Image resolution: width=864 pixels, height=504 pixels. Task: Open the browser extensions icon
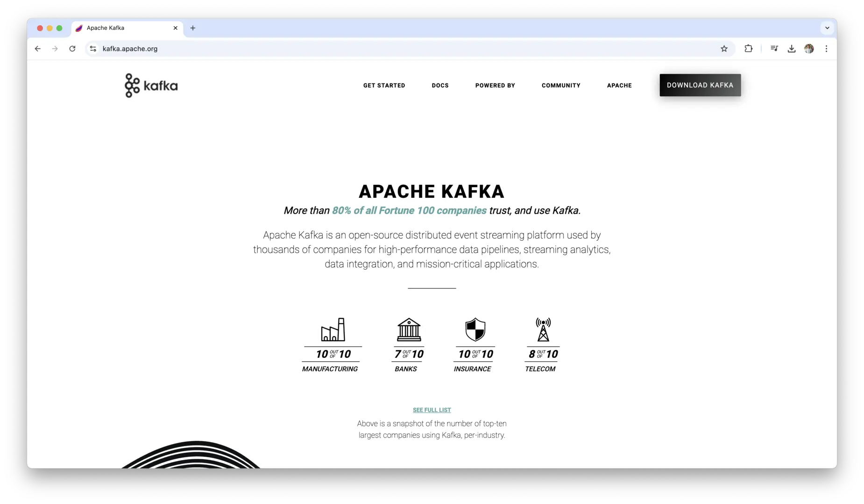(x=748, y=49)
